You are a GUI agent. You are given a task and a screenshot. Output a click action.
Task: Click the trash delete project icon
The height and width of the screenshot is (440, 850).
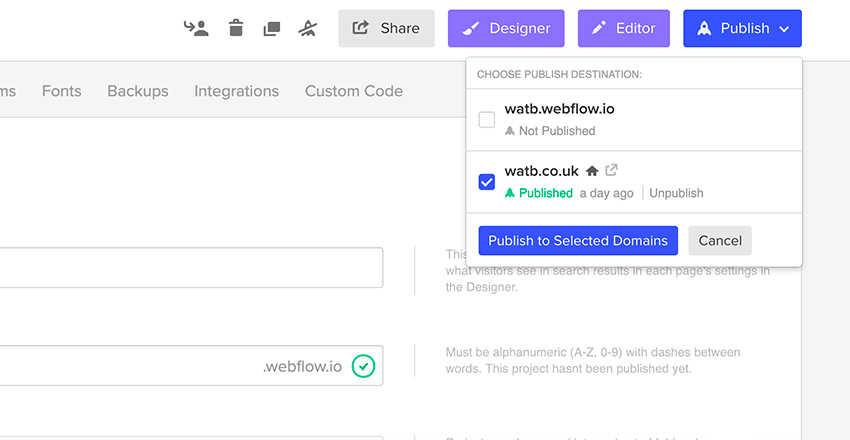236,28
